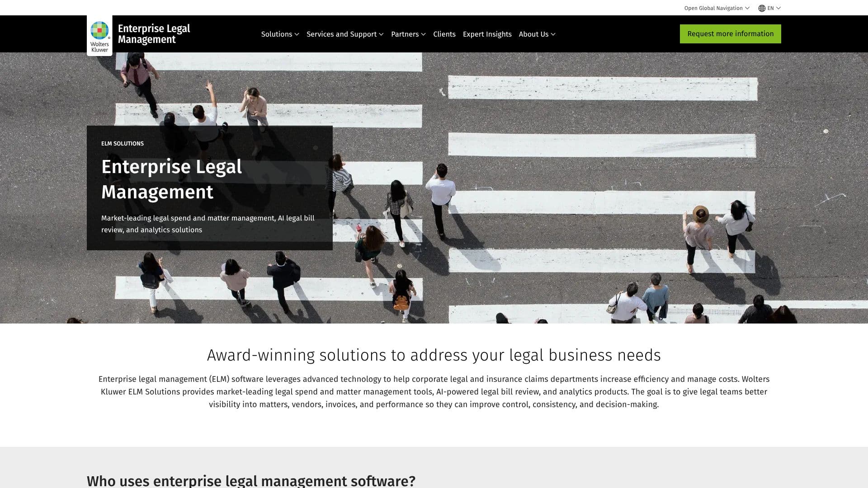Open the Solutions menu

[280, 34]
